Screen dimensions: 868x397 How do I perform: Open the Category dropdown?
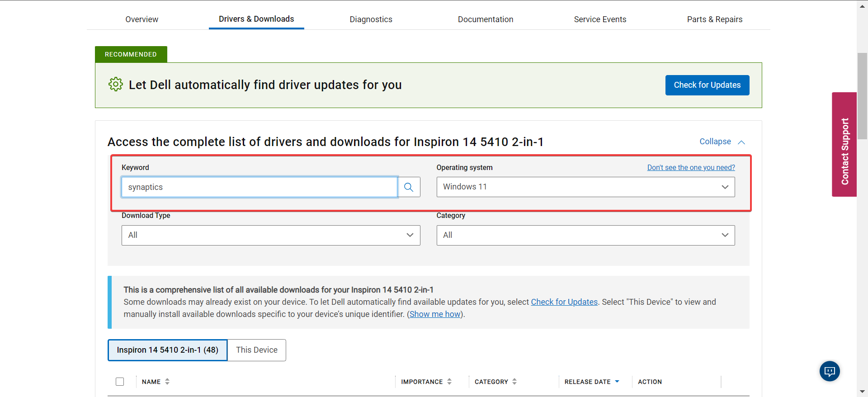click(585, 235)
